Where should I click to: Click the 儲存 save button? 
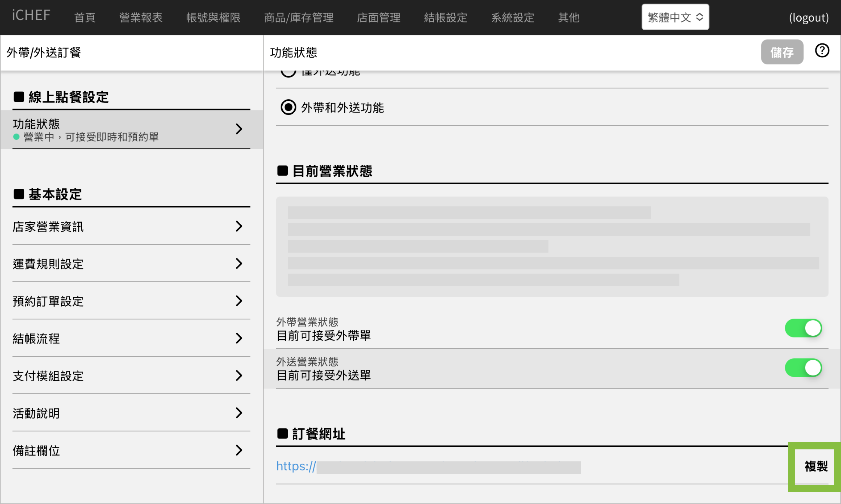click(782, 52)
